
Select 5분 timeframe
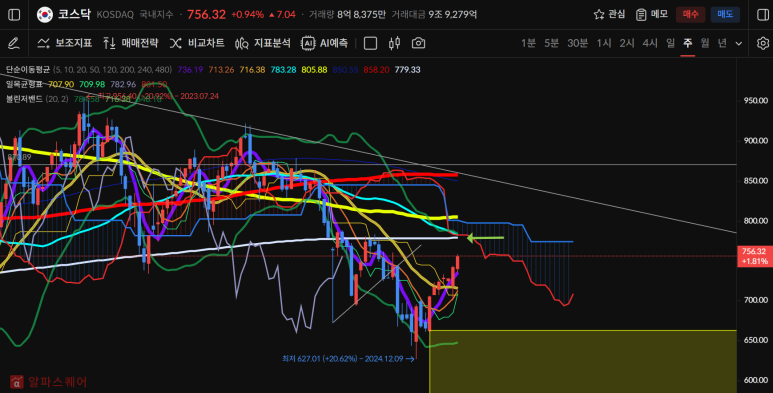pos(551,43)
